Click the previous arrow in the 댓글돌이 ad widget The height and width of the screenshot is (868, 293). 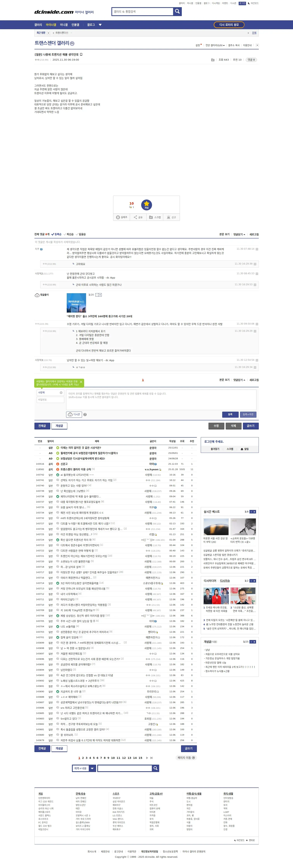[97, 295]
